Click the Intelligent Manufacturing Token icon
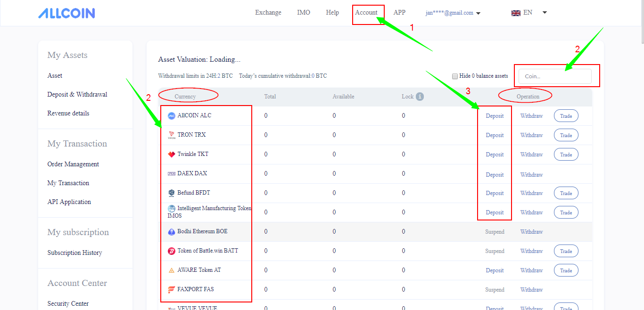The height and width of the screenshot is (310, 644). click(x=172, y=208)
